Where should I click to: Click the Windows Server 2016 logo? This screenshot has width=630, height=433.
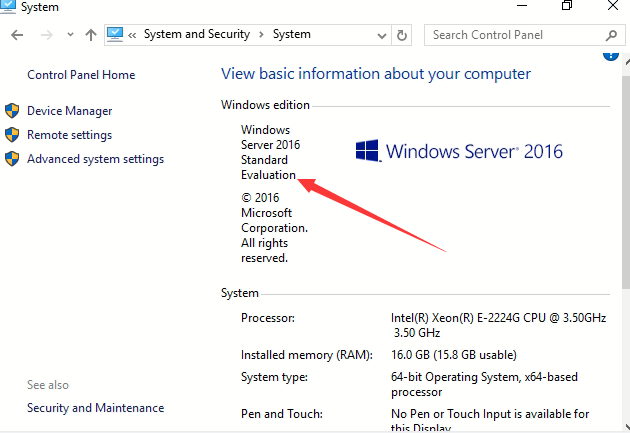coord(459,151)
